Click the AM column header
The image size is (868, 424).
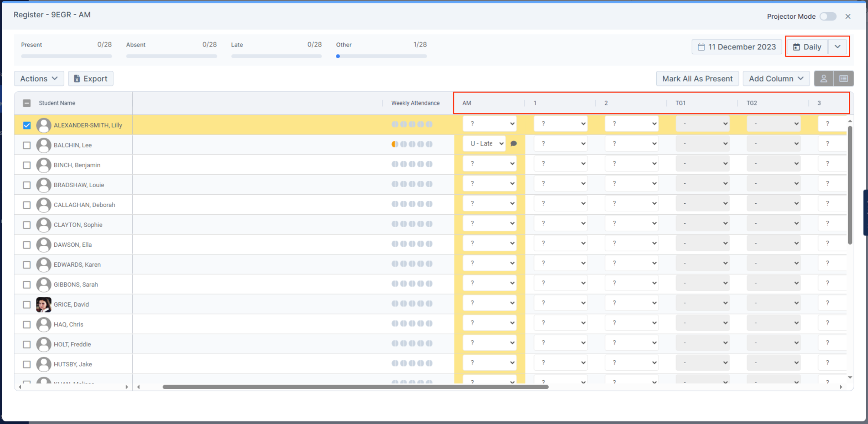pos(467,103)
